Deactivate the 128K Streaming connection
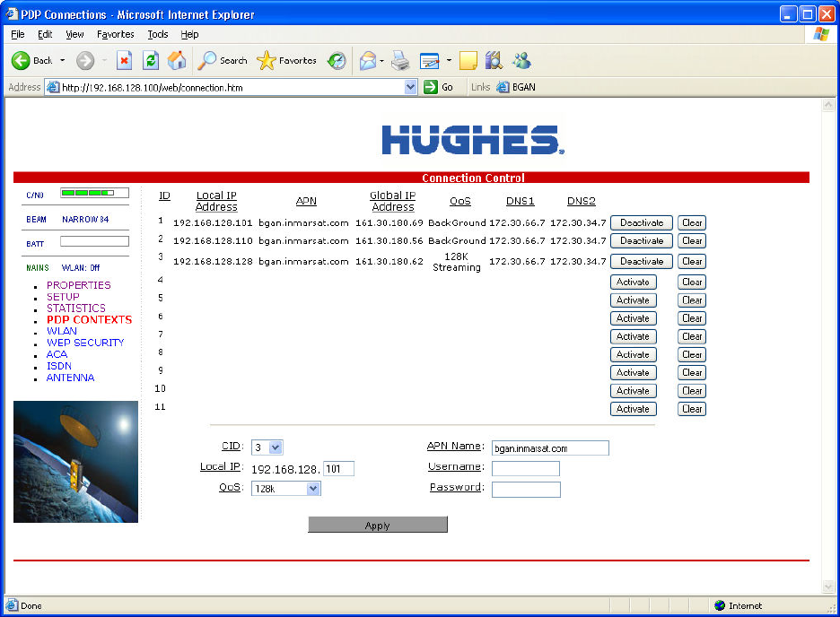Image resolution: width=840 pixels, height=617 pixels. click(x=642, y=261)
